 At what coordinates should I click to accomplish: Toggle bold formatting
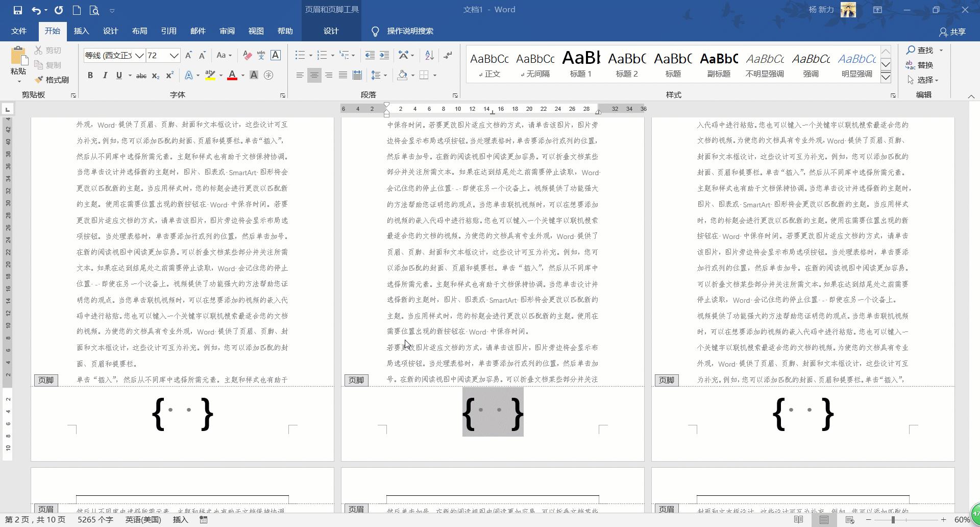[90, 75]
